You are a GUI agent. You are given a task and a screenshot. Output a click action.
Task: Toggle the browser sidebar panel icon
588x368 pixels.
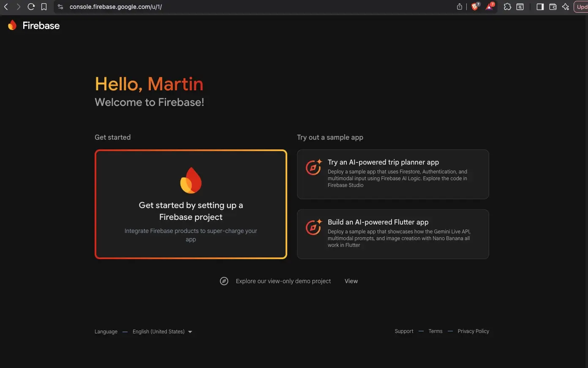coord(540,7)
